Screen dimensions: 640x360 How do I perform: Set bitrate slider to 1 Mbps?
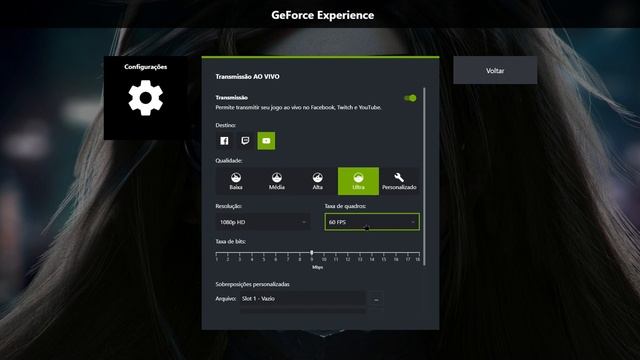216,253
